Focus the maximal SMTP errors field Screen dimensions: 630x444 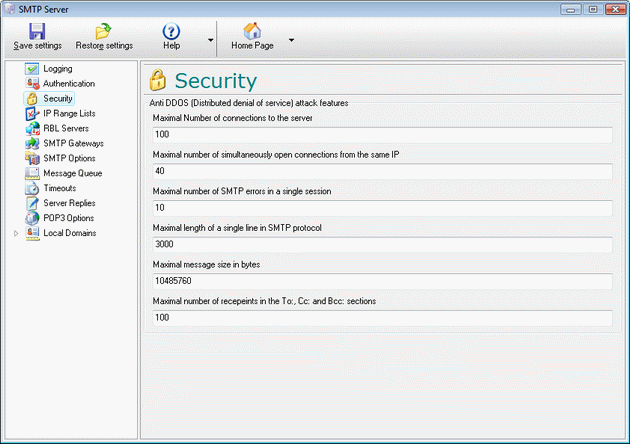381,208
